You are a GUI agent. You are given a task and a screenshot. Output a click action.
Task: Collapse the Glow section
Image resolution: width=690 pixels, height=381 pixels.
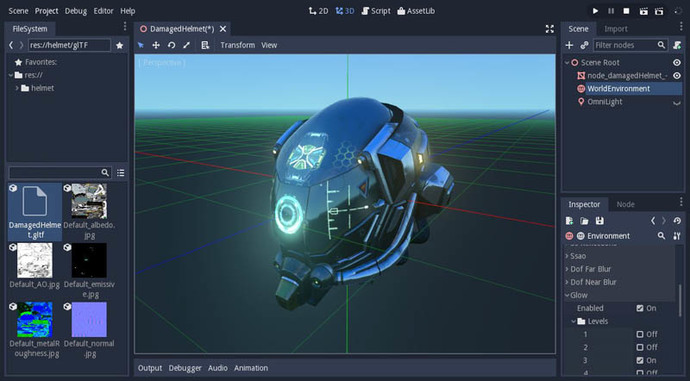567,295
